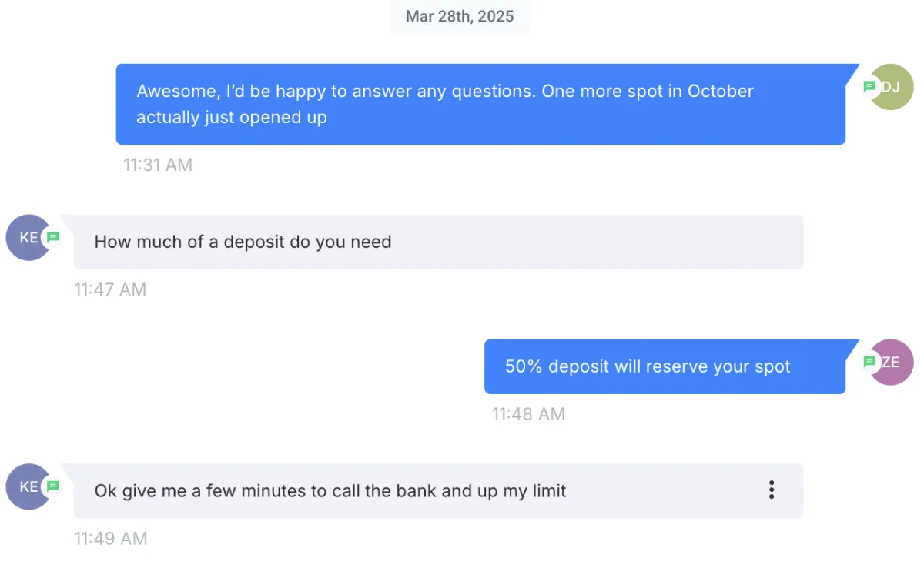Image resolution: width=924 pixels, height=565 pixels.
Task: Select the 'Mar 28th, 2025' date label
Action: point(460,17)
